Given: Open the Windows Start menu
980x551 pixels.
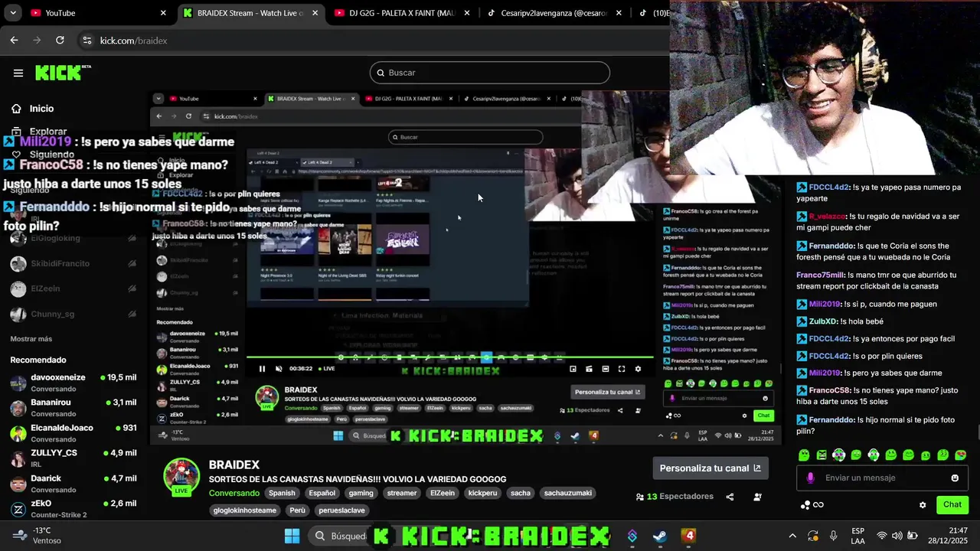Looking at the screenshot, I should point(292,536).
